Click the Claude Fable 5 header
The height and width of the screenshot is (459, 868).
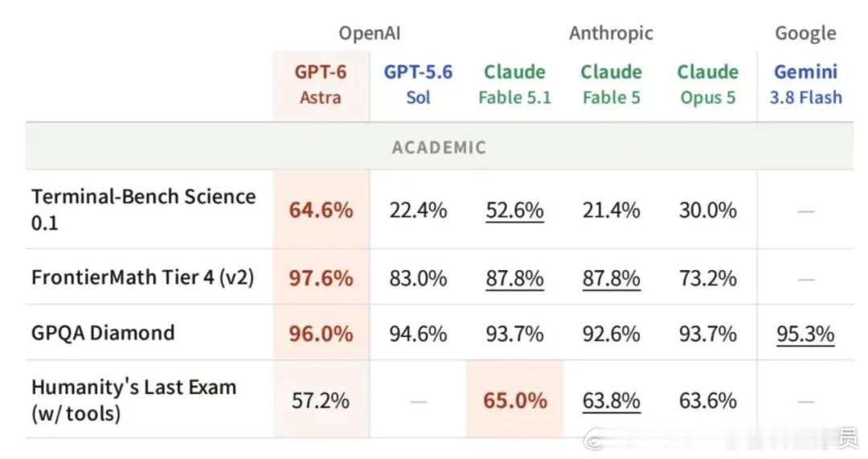click(611, 84)
